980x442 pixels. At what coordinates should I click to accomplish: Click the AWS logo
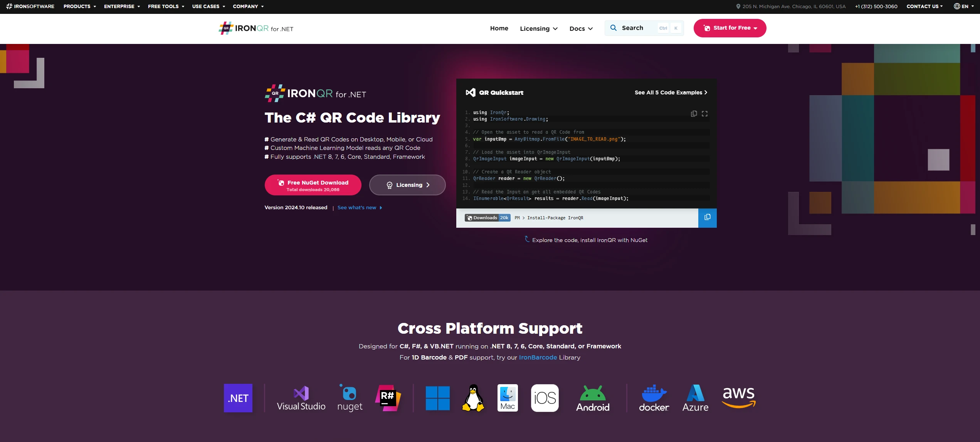click(738, 397)
